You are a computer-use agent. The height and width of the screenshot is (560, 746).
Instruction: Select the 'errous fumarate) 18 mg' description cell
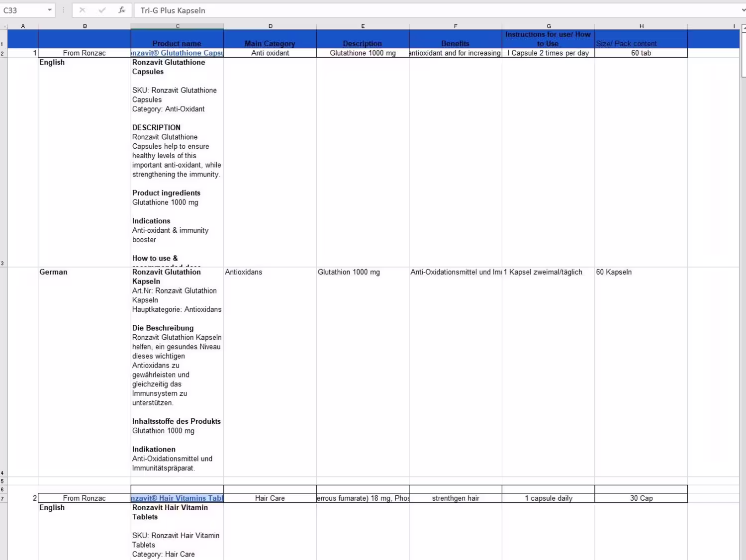click(363, 498)
